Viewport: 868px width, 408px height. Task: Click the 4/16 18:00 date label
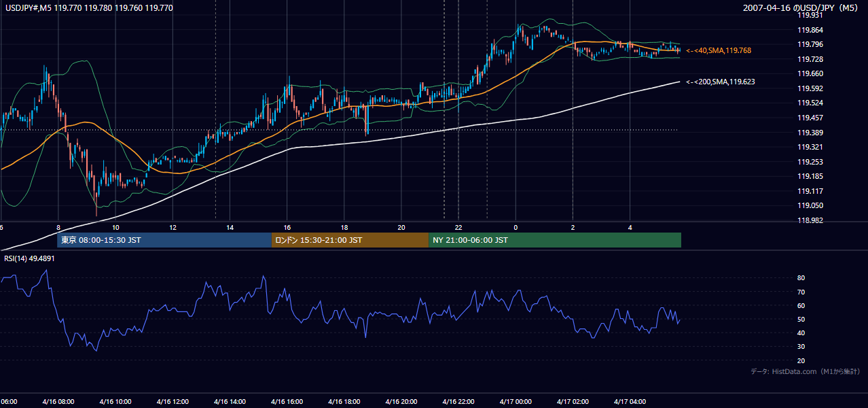[x=344, y=401]
